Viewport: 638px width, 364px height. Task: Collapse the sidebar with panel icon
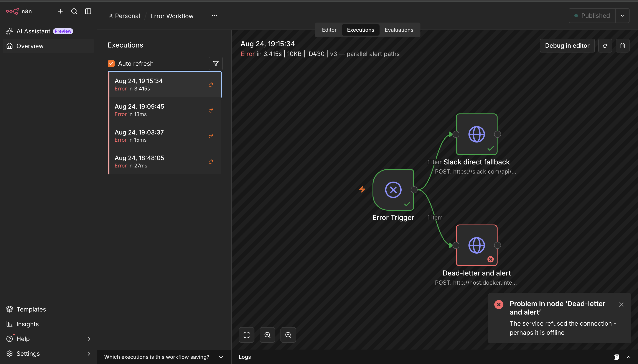[x=88, y=11]
